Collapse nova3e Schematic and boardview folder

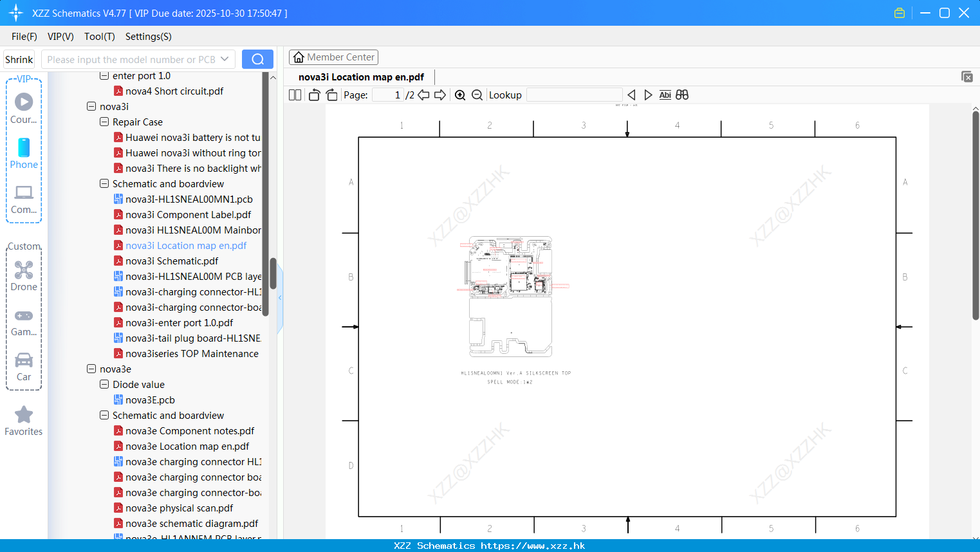tap(104, 416)
